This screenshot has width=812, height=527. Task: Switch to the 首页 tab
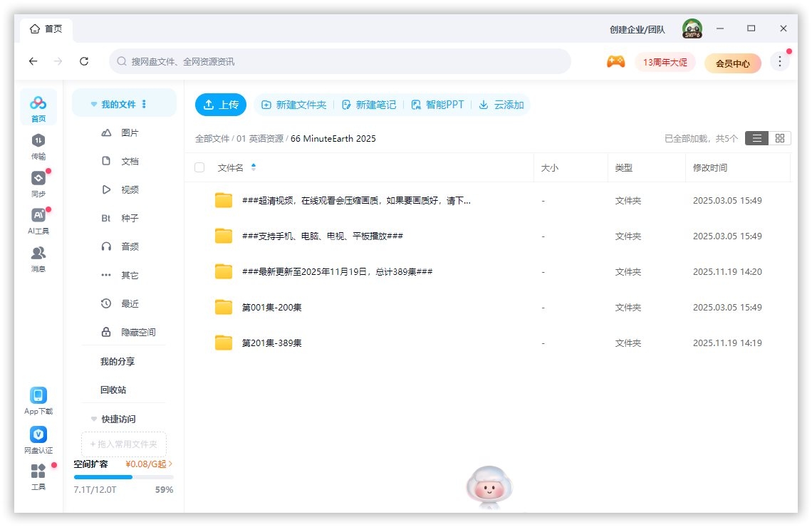point(46,29)
